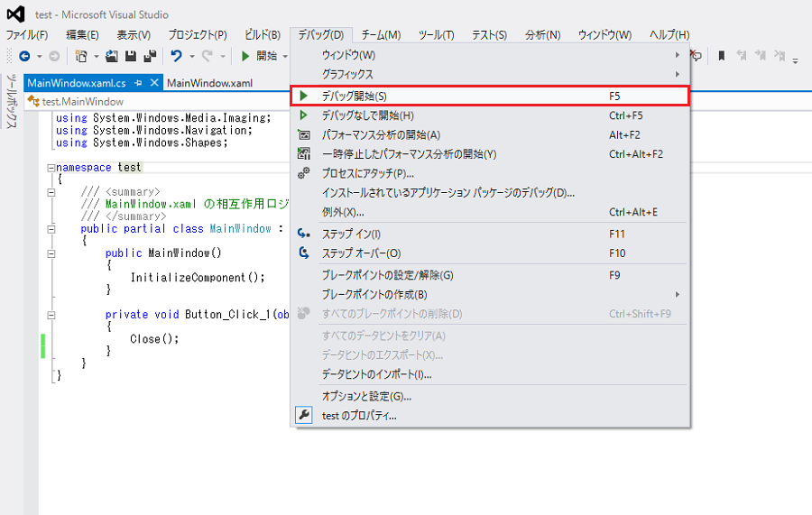Click the Redo toolbar icon
Image resolution: width=812 pixels, height=515 pixels.
coord(208,56)
